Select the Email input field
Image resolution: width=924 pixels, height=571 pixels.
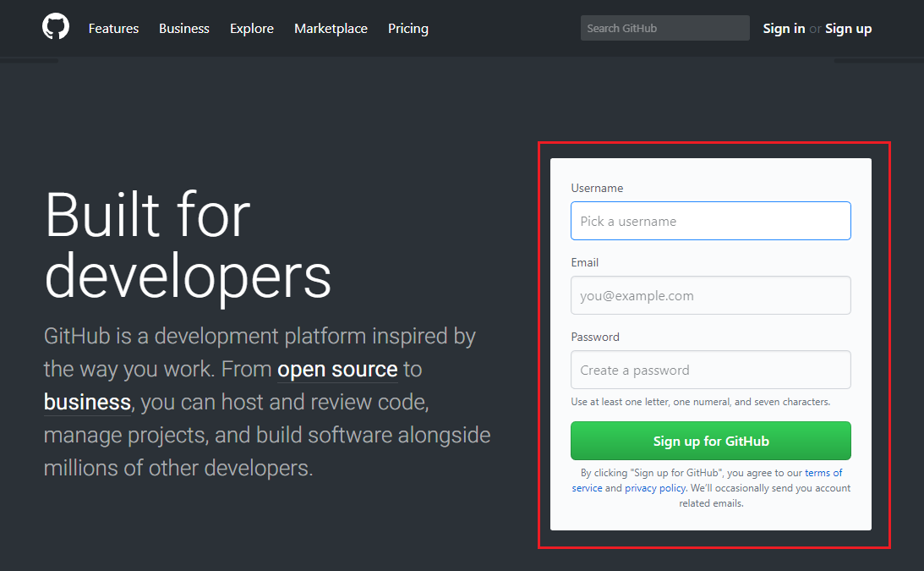pos(711,295)
